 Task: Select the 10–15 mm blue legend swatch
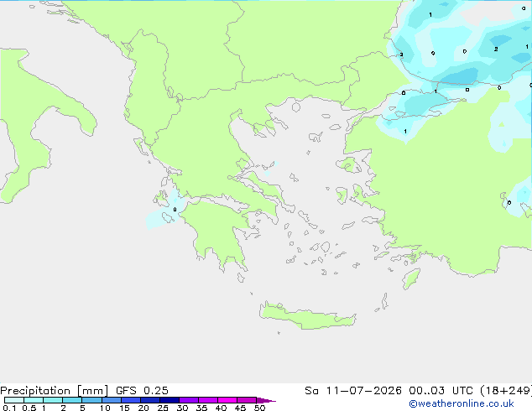tap(112, 400)
